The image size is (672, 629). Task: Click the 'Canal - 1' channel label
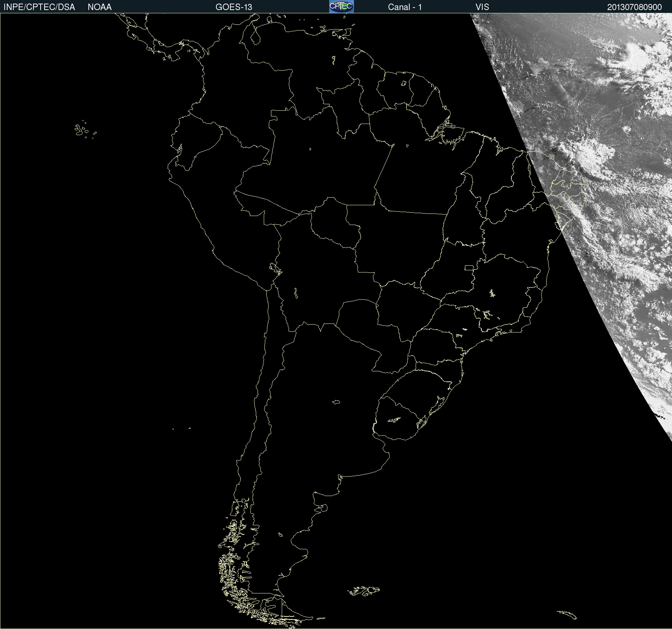coord(405,7)
